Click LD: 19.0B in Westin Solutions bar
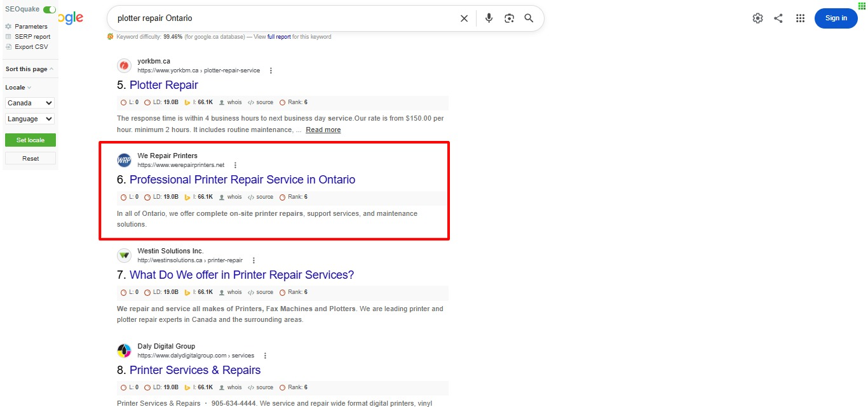 point(161,292)
